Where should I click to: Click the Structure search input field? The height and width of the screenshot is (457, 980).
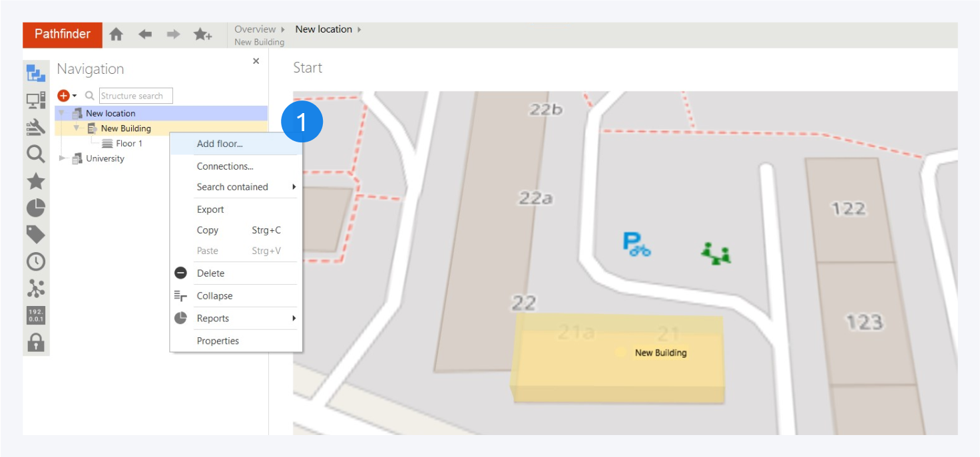pos(136,96)
